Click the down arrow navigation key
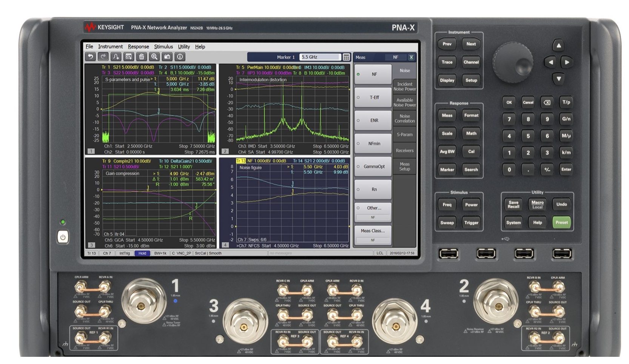 (x=558, y=79)
